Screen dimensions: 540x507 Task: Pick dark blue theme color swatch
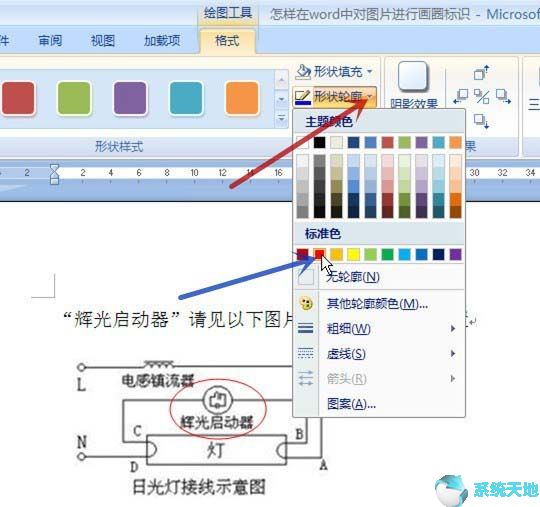(x=353, y=142)
